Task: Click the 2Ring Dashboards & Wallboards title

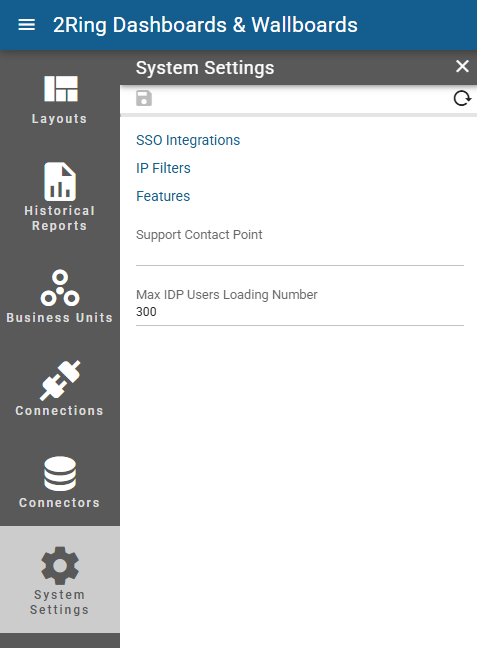Action: 205,25
